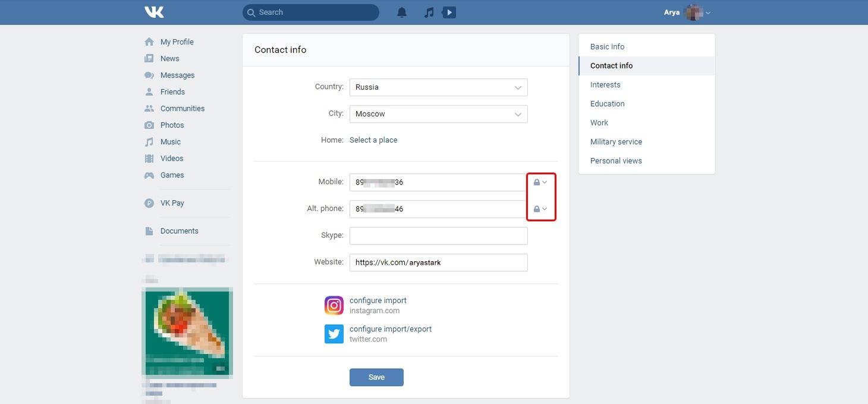This screenshot has width=868, height=404.
Task: Click the Music note sidebar icon
Action: (149, 142)
